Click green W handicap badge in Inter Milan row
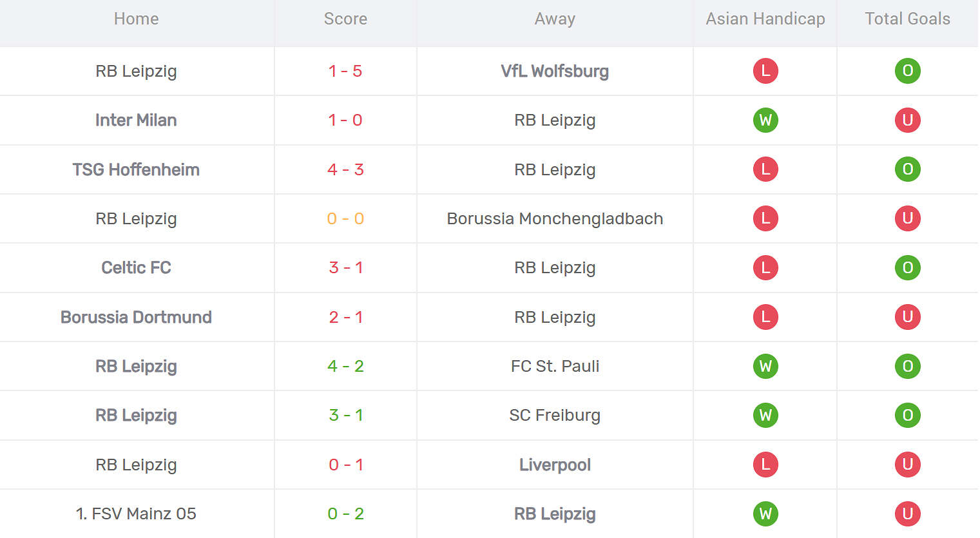 point(765,120)
